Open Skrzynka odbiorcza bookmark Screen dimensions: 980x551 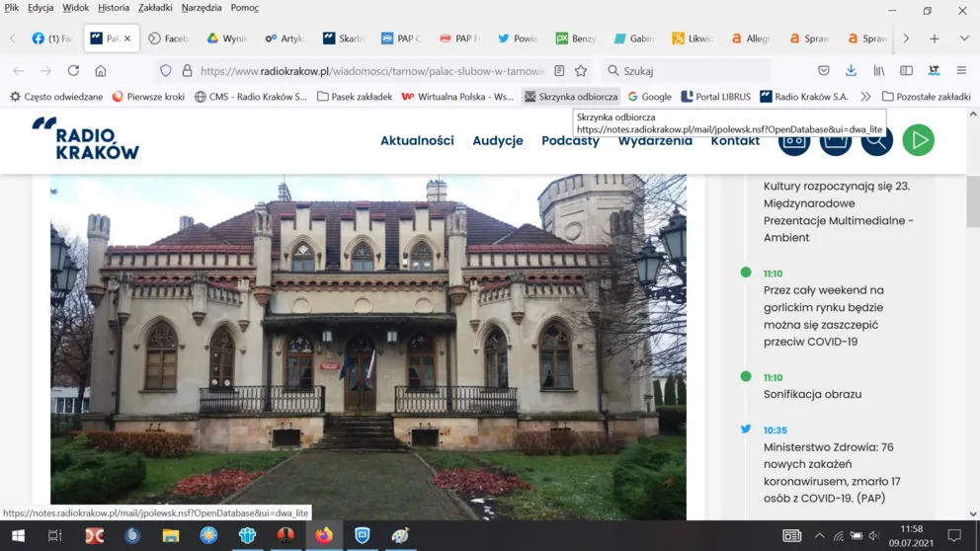click(x=571, y=96)
